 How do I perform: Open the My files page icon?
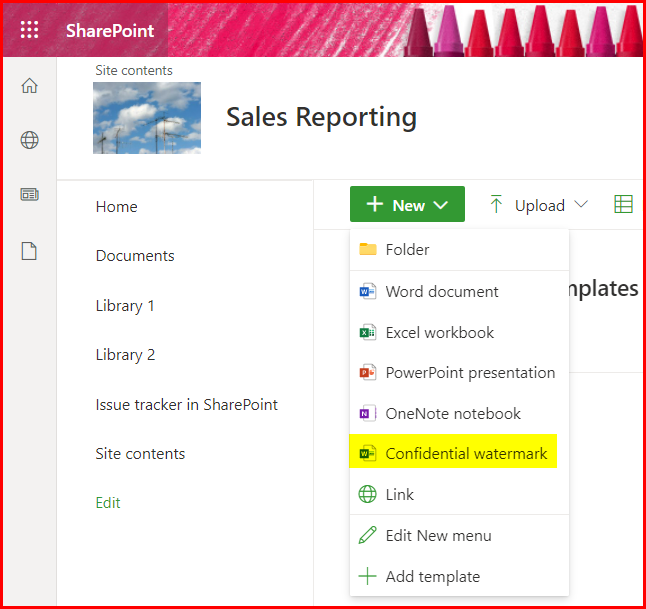[x=29, y=251]
